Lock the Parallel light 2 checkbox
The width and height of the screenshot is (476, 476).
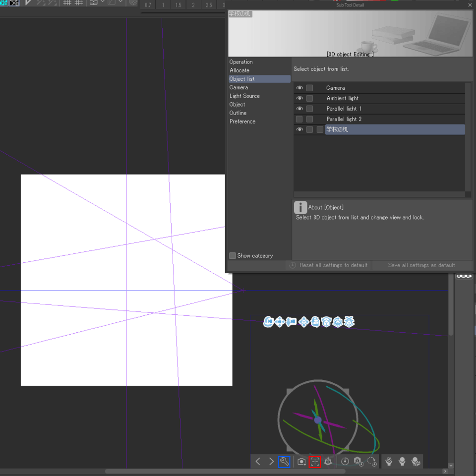click(x=309, y=119)
